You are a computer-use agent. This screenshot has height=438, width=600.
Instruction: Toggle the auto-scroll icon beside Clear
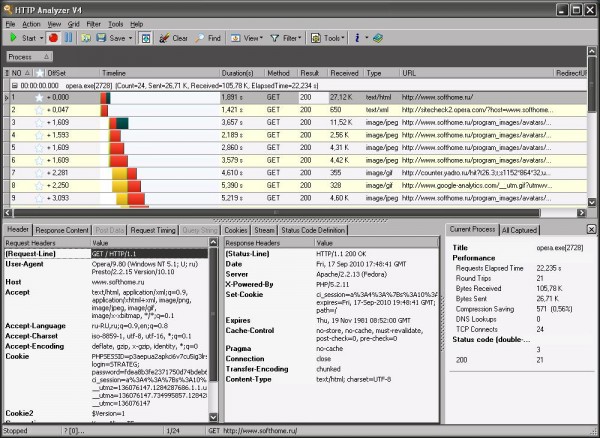(146, 38)
